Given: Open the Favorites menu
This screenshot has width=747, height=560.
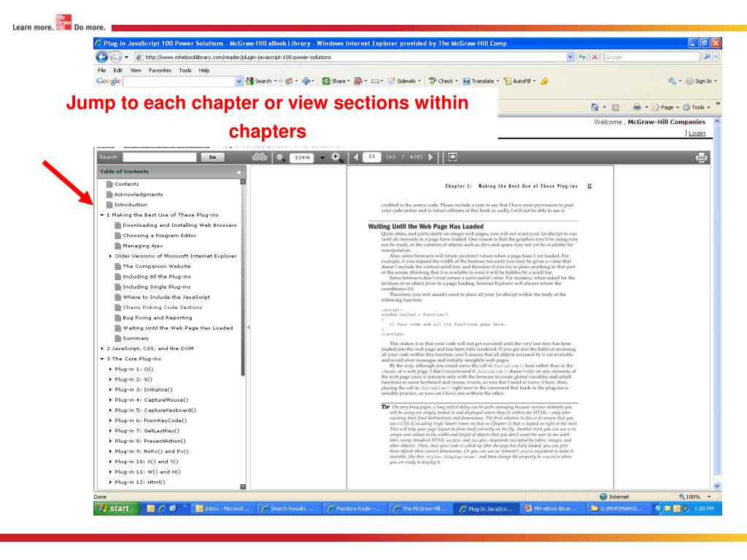Looking at the screenshot, I should point(160,71).
